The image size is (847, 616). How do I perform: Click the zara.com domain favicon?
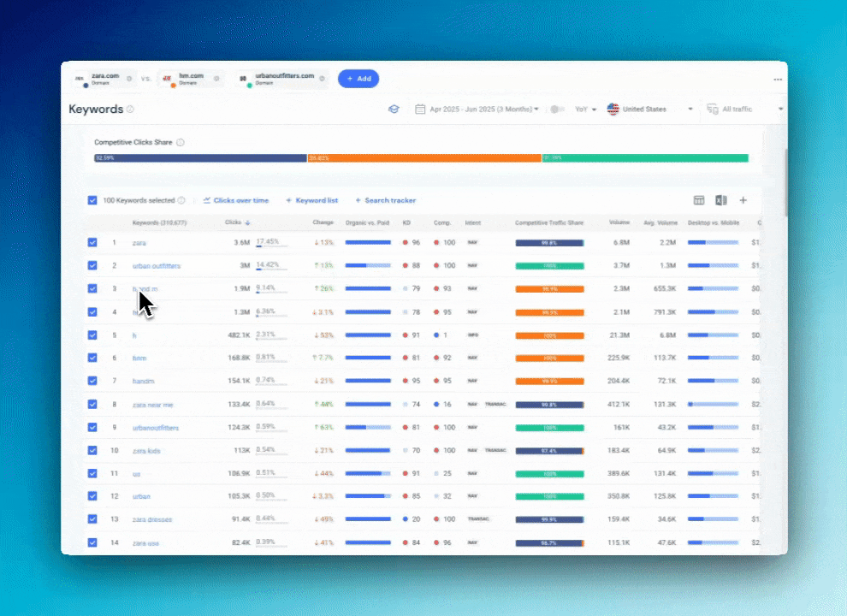80,79
